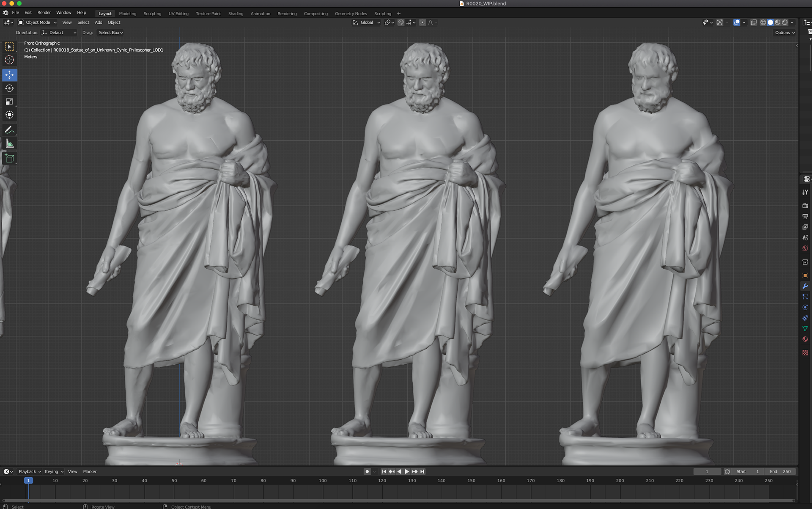The image size is (812, 509).
Task: Open the File menu
Action: [16, 13]
